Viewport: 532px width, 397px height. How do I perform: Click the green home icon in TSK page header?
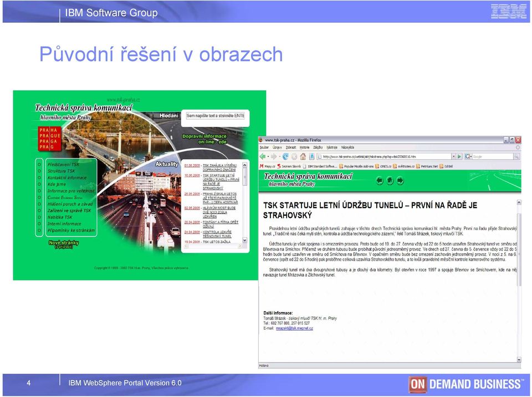coord(390,181)
